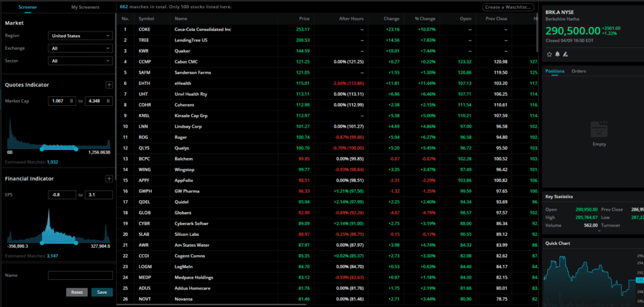Open the Sector dropdown
The width and height of the screenshot is (644, 307).
[x=80, y=61]
